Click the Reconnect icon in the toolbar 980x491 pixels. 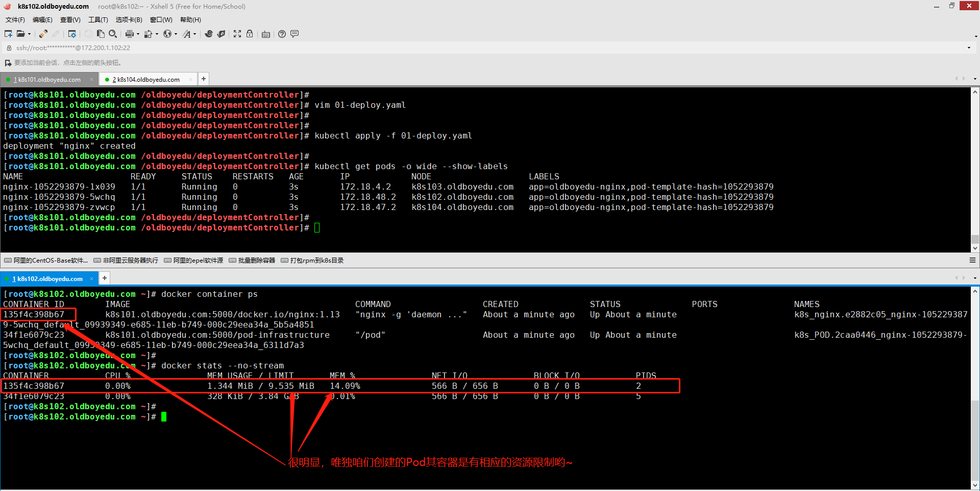click(x=43, y=34)
